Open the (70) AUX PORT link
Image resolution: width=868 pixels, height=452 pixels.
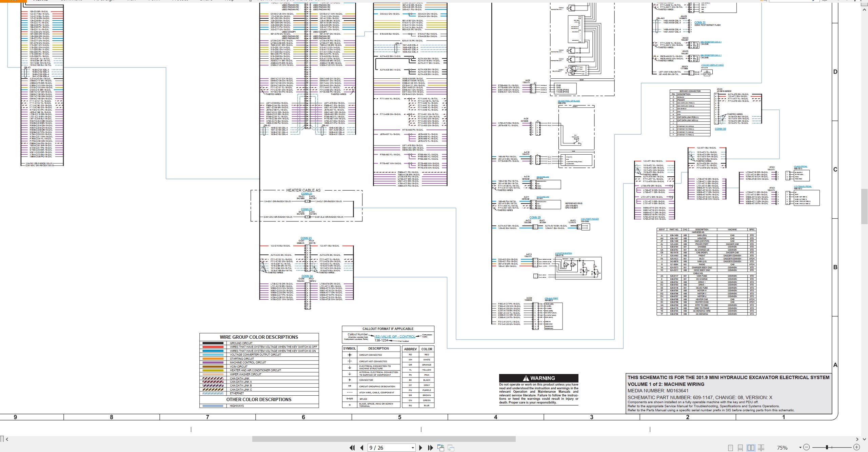click(551, 298)
